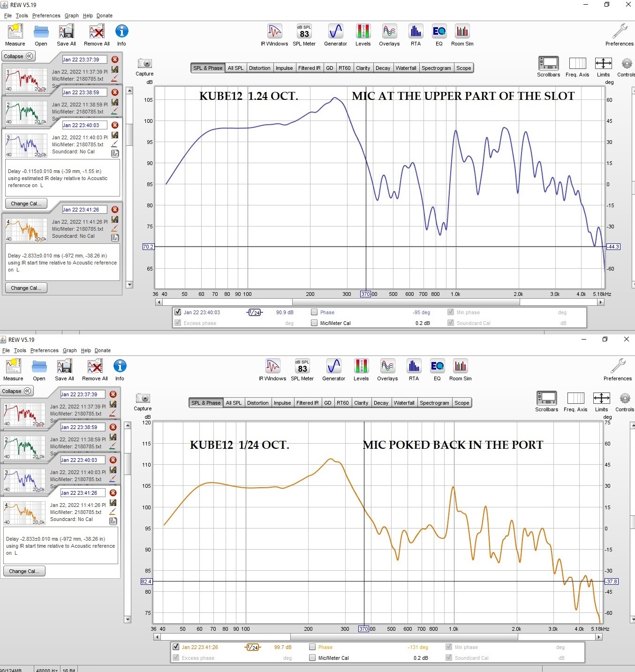Enable Mic/Meter Cal checkbox in upper window

[314, 323]
